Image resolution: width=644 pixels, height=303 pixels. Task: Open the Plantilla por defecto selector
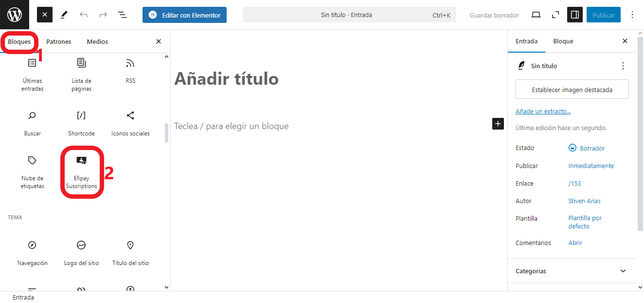tap(585, 222)
